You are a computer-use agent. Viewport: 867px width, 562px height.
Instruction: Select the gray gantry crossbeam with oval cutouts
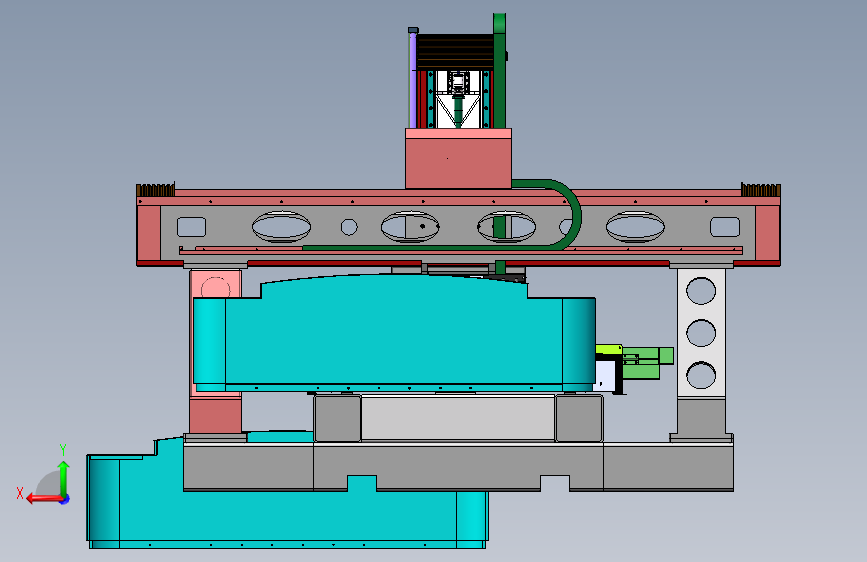coord(458,228)
